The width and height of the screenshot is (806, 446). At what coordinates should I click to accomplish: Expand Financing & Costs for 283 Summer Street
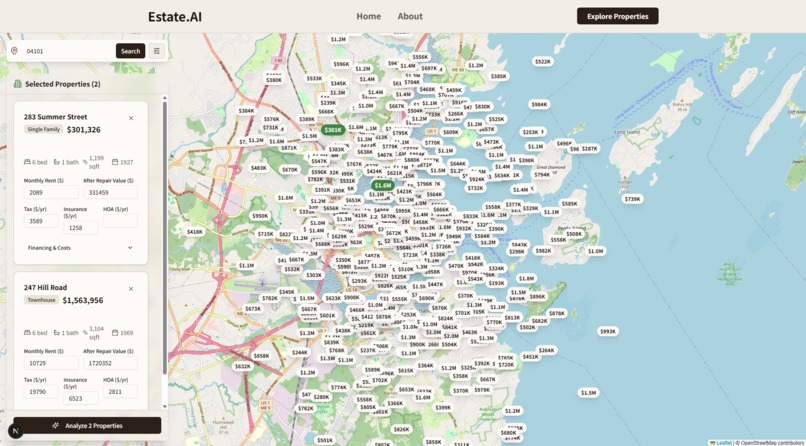80,248
